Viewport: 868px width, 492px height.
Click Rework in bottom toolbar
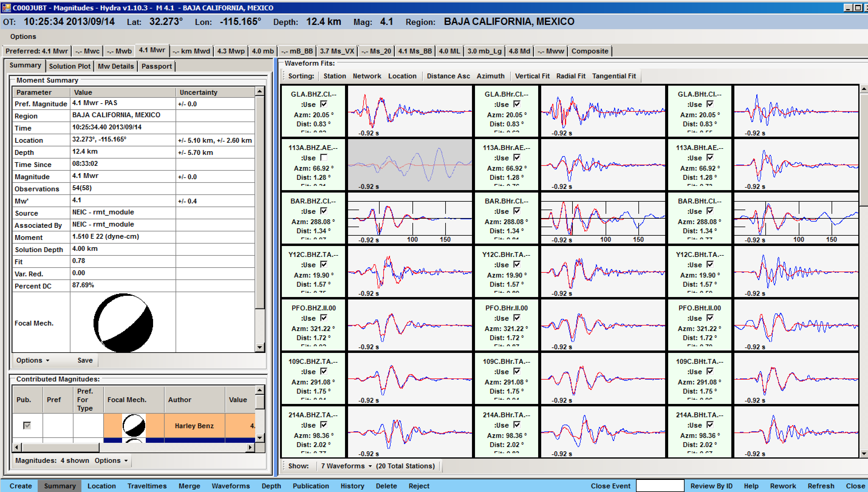click(x=783, y=486)
